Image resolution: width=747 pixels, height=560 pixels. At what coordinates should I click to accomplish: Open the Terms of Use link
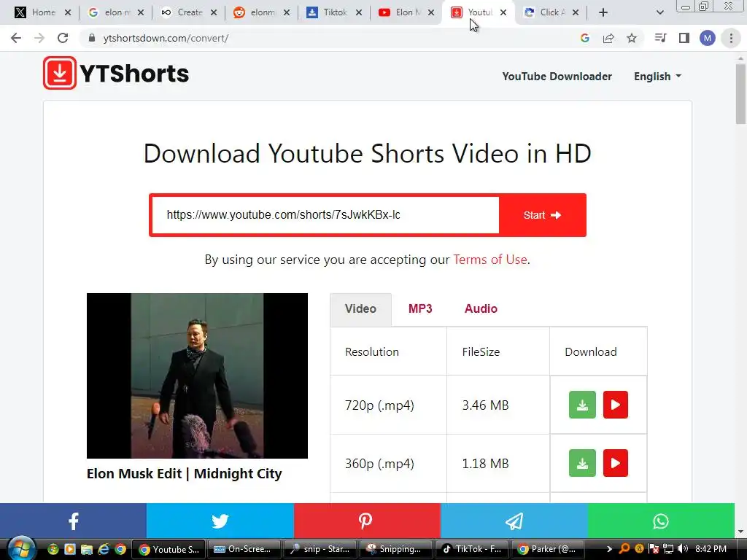(489, 260)
